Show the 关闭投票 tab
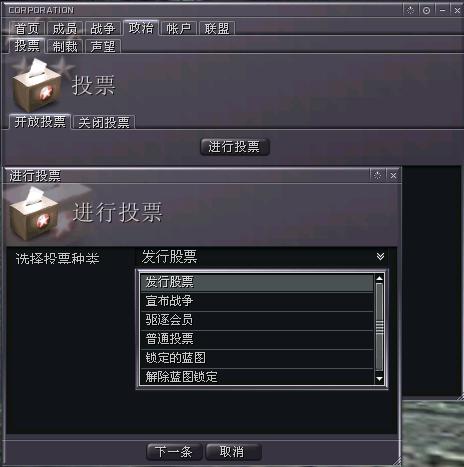The width and height of the screenshot is (464, 467). 104,122
